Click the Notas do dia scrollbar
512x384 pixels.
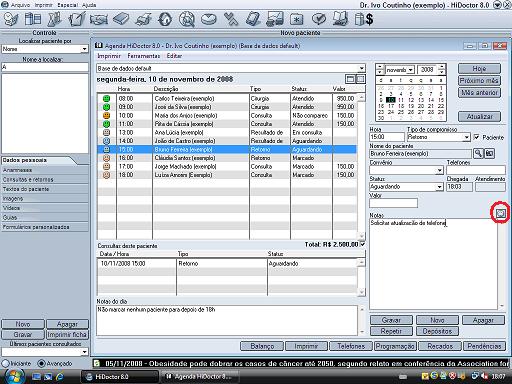click(x=362, y=321)
